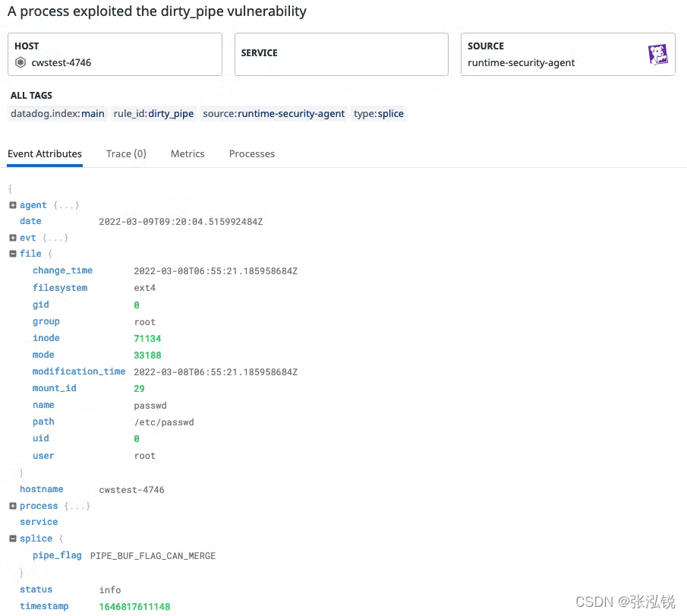Click the /etc/passwd path value

pyautogui.click(x=164, y=422)
